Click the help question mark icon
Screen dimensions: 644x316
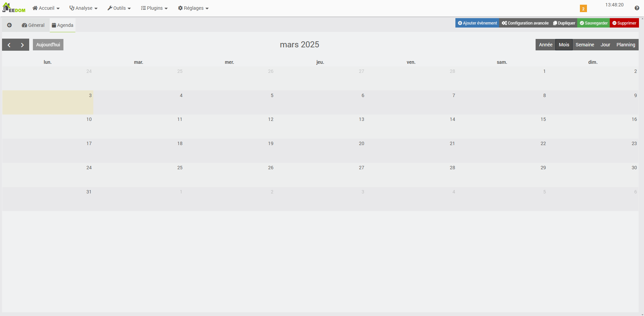(637, 8)
